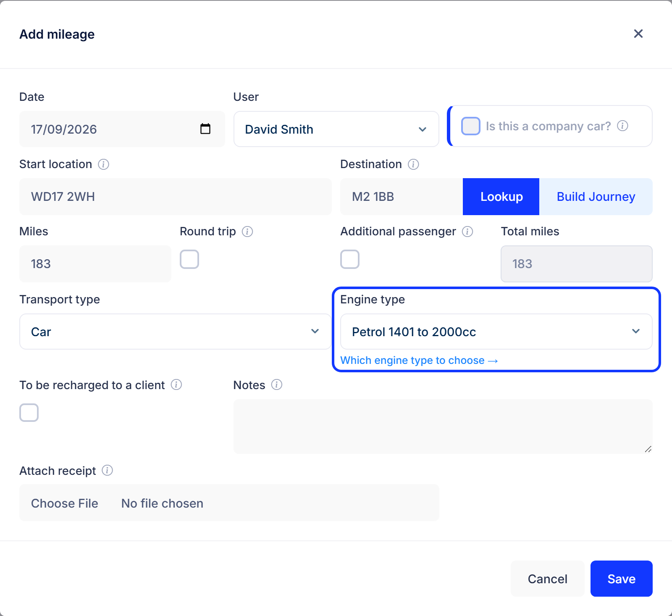The height and width of the screenshot is (616, 672).
Task: Show info tooltip for Start location
Action: (103, 164)
